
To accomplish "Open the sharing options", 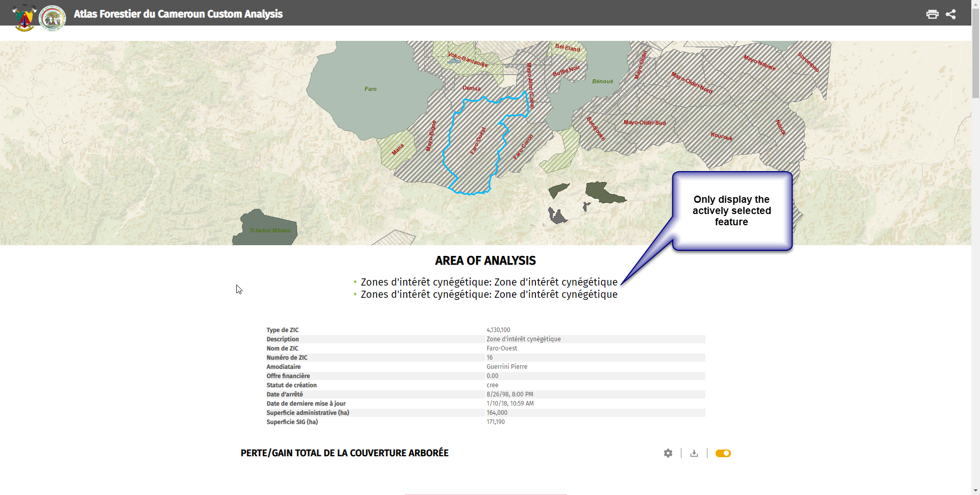I will [951, 14].
